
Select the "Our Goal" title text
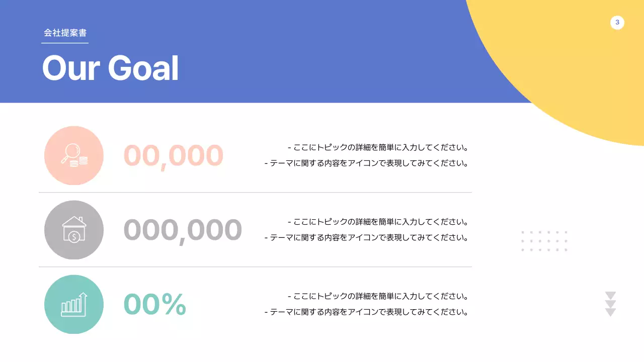[110, 68]
